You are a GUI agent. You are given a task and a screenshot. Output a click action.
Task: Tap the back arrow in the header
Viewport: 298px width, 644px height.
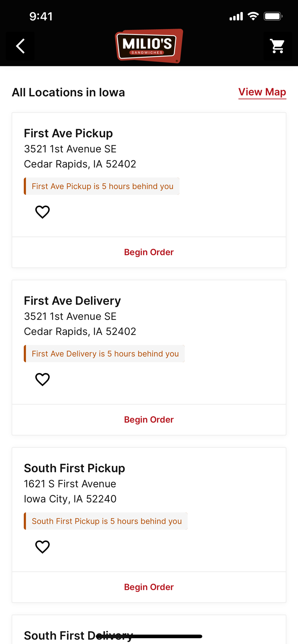(x=20, y=46)
